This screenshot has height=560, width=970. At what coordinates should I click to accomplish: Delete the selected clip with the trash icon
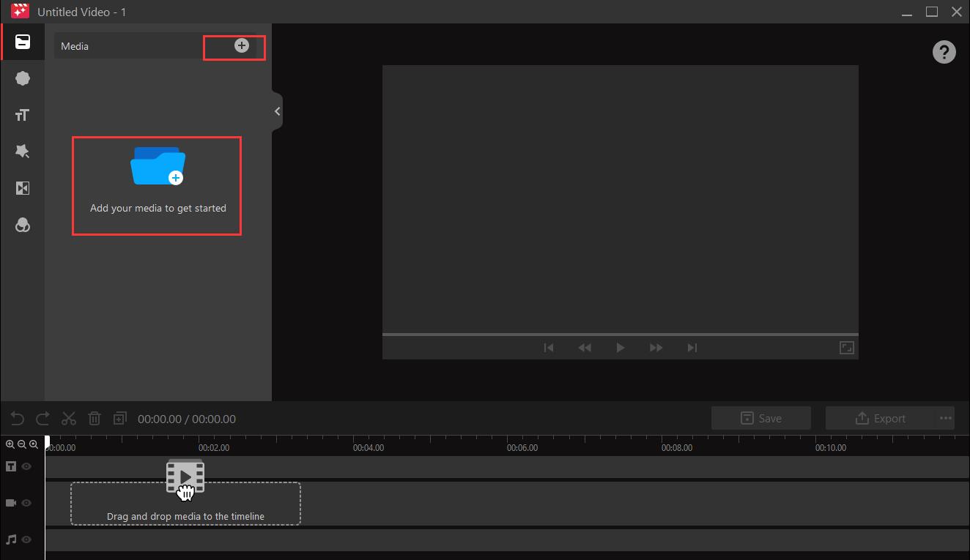pyautogui.click(x=95, y=418)
